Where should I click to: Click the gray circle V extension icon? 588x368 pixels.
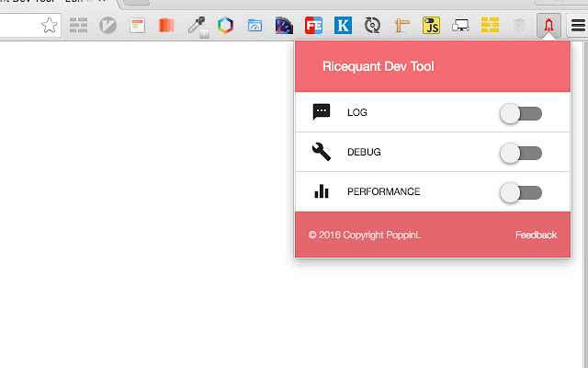click(x=108, y=26)
